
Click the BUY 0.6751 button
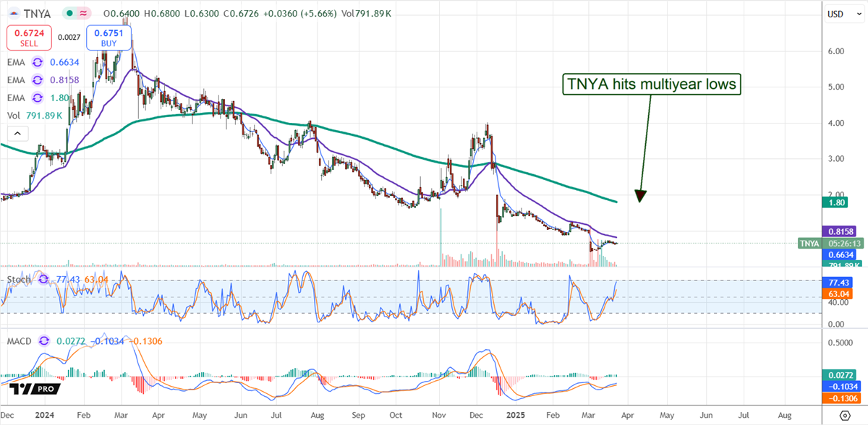pyautogui.click(x=109, y=37)
